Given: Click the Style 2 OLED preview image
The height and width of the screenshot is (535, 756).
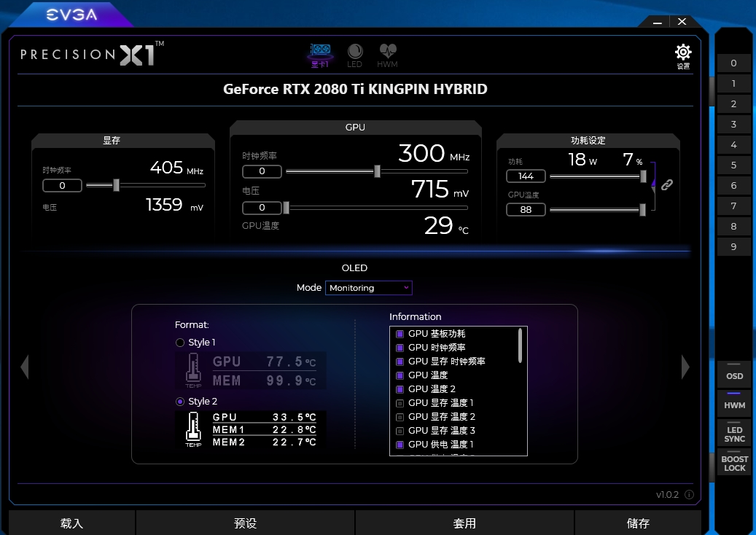Looking at the screenshot, I should pos(251,429).
